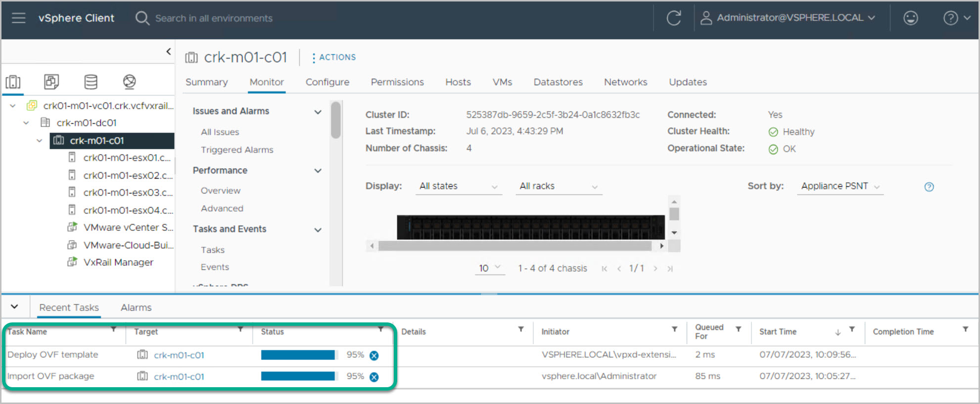Open the hamburger navigation menu
The width and height of the screenshot is (980, 404).
(x=18, y=18)
